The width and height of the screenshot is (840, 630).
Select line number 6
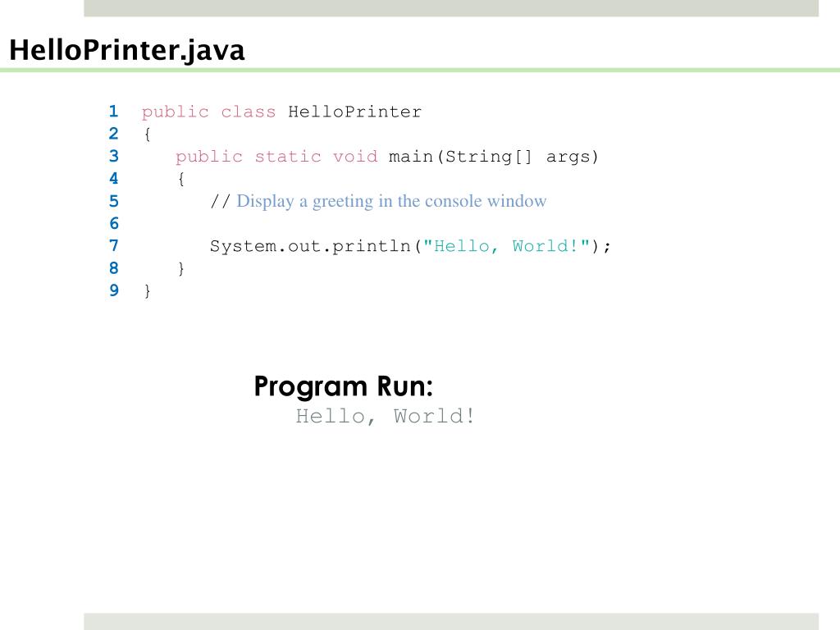113,223
